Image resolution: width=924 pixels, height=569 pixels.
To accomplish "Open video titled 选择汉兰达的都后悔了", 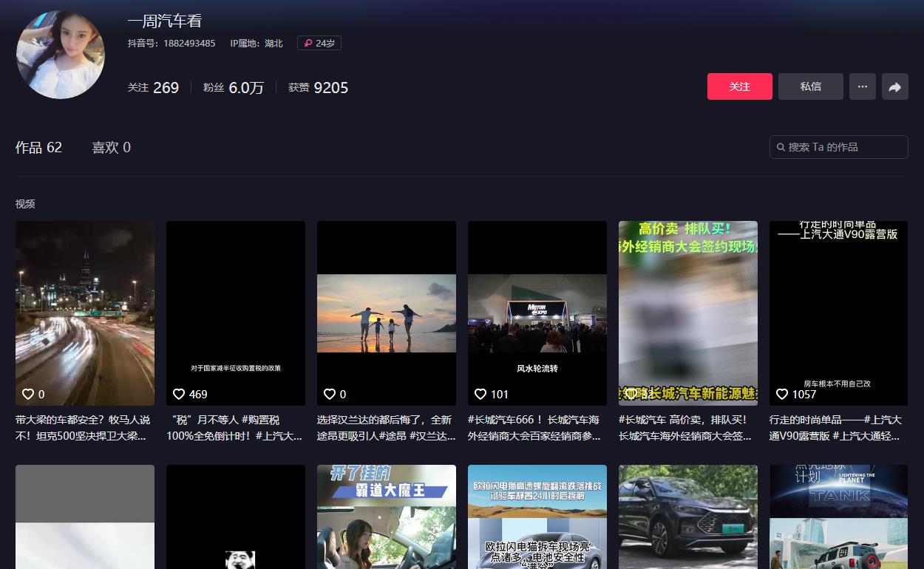I will [x=387, y=428].
